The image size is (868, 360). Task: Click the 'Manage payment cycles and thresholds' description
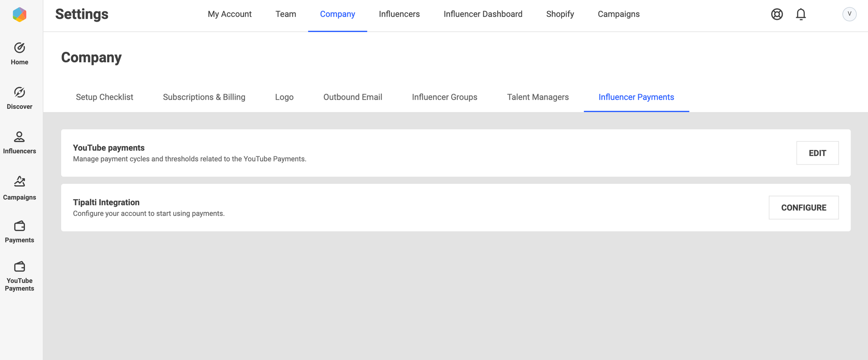coord(189,159)
